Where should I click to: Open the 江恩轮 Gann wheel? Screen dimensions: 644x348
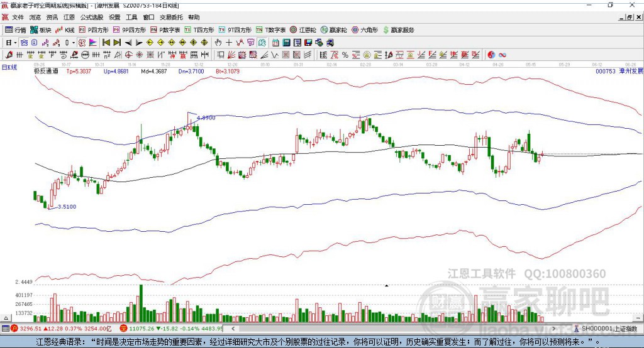pyautogui.click(x=303, y=30)
